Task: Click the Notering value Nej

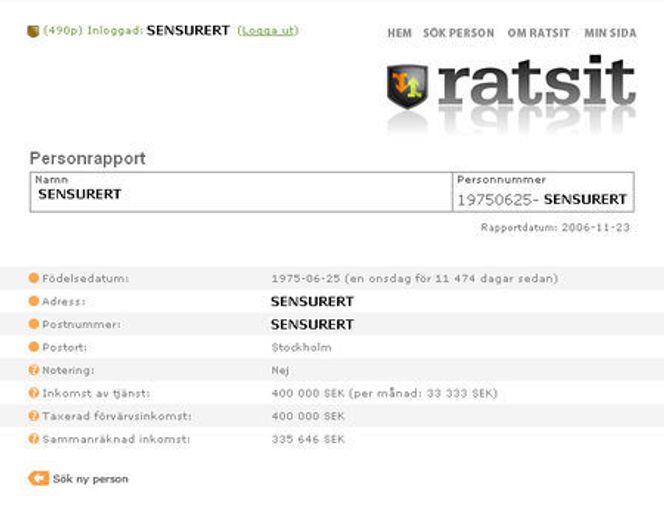Action: point(280,370)
